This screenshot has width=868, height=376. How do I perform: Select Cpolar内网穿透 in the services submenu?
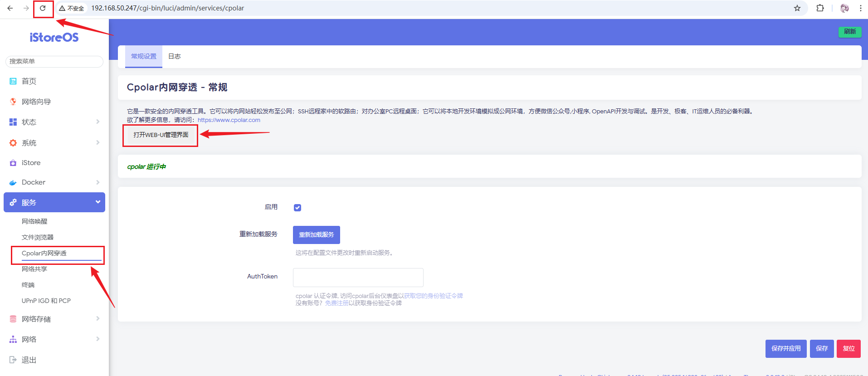click(x=44, y=253)
